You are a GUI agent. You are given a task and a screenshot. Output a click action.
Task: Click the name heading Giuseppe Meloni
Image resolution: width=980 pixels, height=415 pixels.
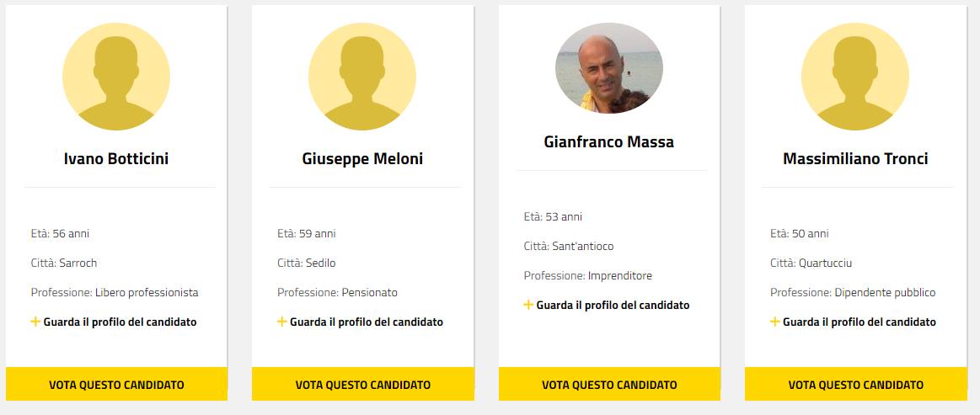(362, 158)
